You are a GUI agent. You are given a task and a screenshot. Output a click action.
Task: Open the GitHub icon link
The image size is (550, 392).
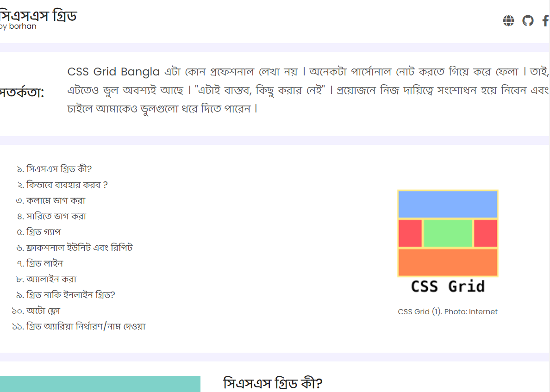(x=528, y=21)
